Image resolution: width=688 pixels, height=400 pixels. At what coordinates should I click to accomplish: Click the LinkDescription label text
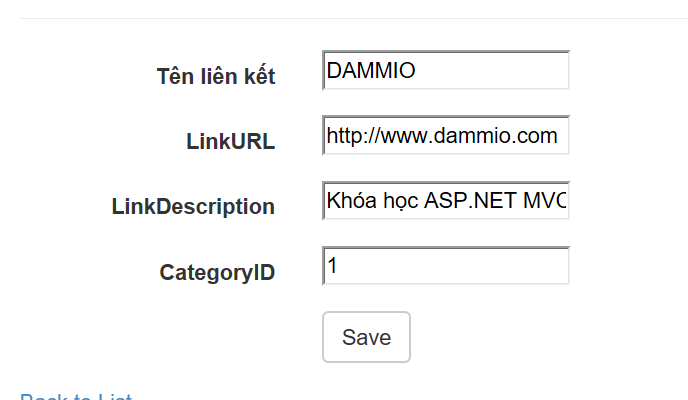click(193, 207)
